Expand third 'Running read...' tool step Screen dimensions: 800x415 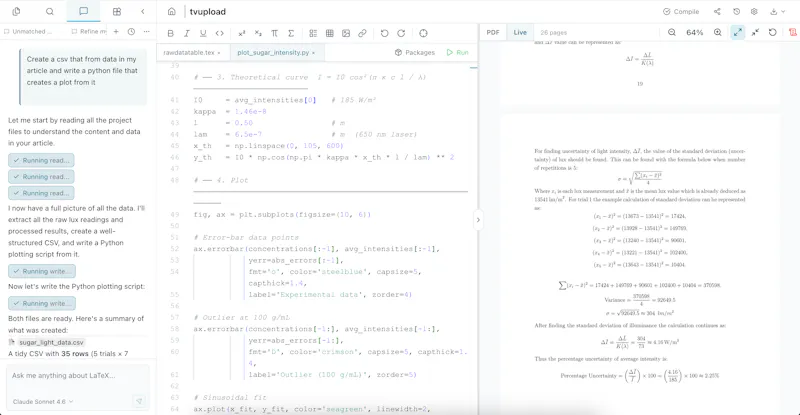[41, 193]
